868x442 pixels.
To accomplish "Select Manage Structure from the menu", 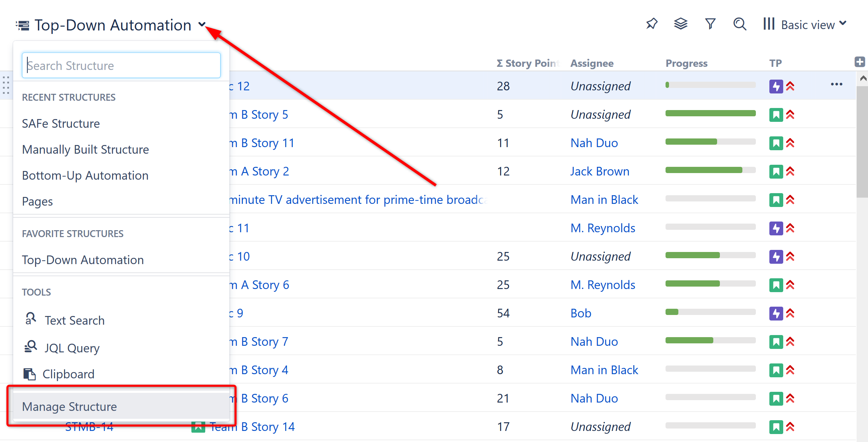I will [69, 407].
